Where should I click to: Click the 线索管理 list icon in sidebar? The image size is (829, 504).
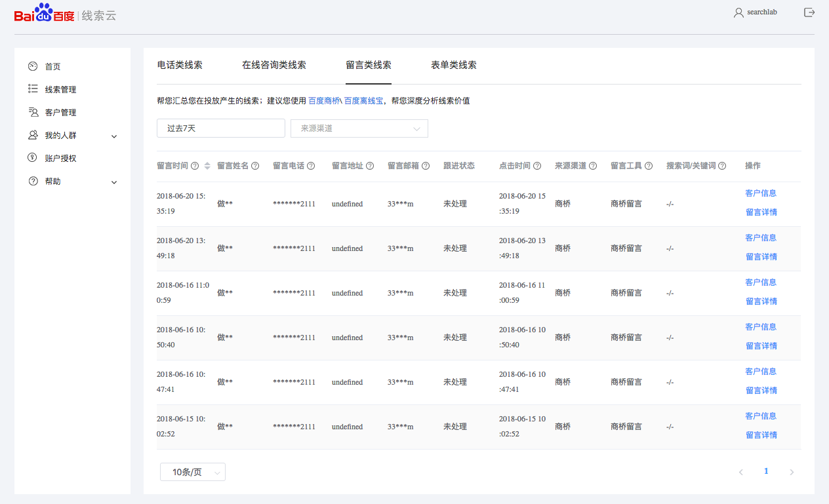click(33, 89)
